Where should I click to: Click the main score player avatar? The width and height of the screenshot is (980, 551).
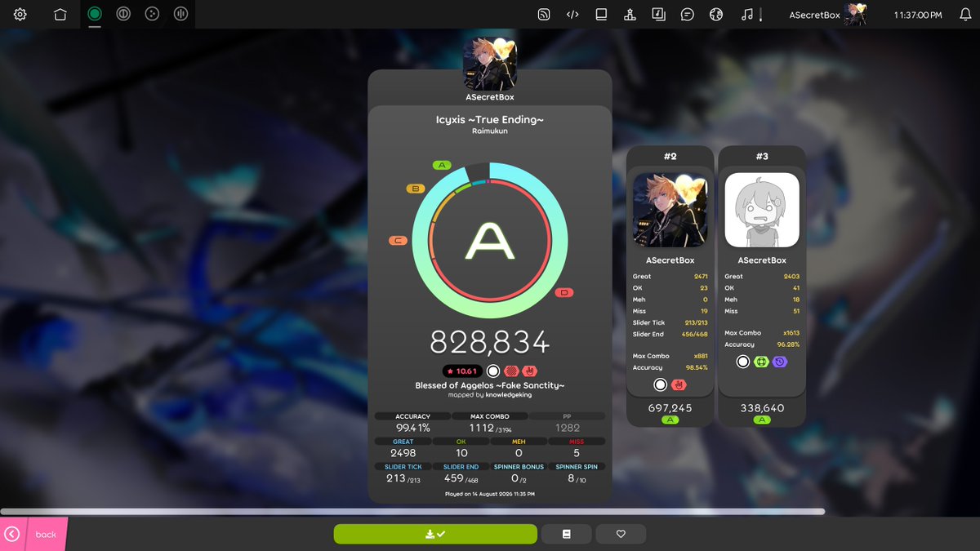click(490, 64)
